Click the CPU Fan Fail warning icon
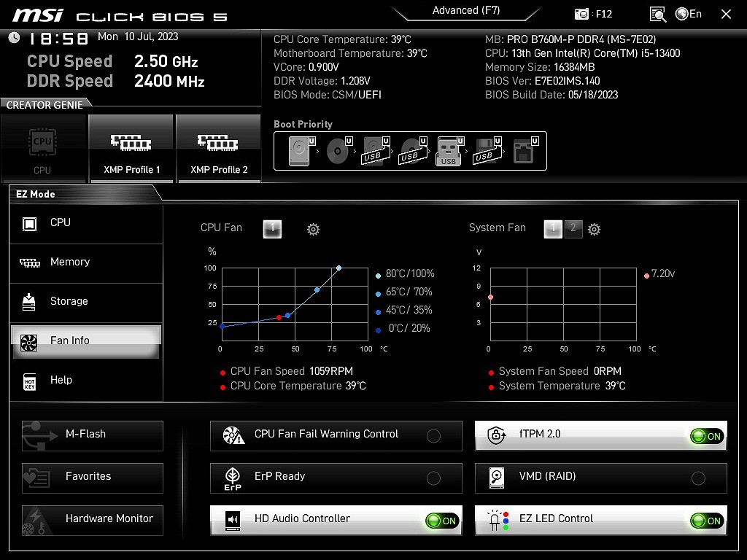Image resolution: width=747 pixels, height=560 pixels. point(233,435)
